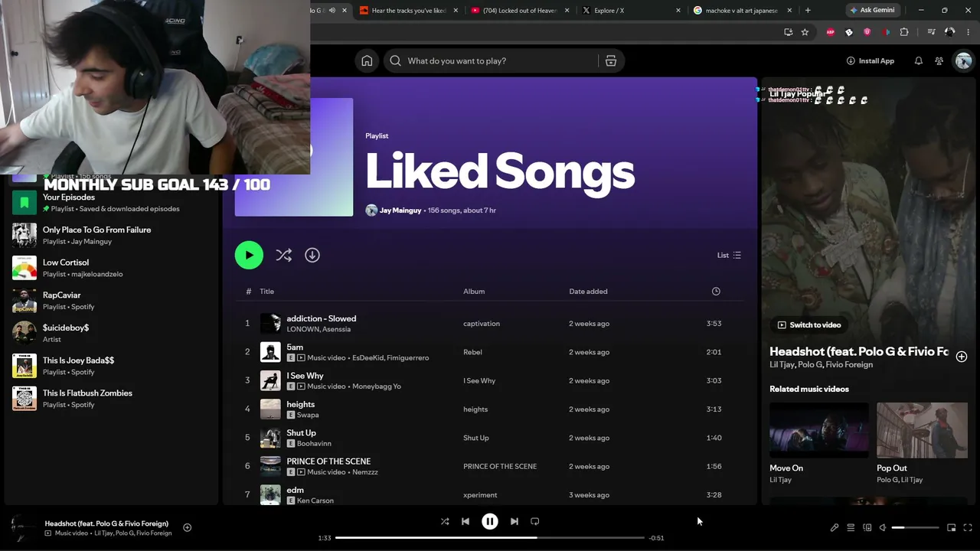
Task: Open the Install App link
Action: point(871,61)
